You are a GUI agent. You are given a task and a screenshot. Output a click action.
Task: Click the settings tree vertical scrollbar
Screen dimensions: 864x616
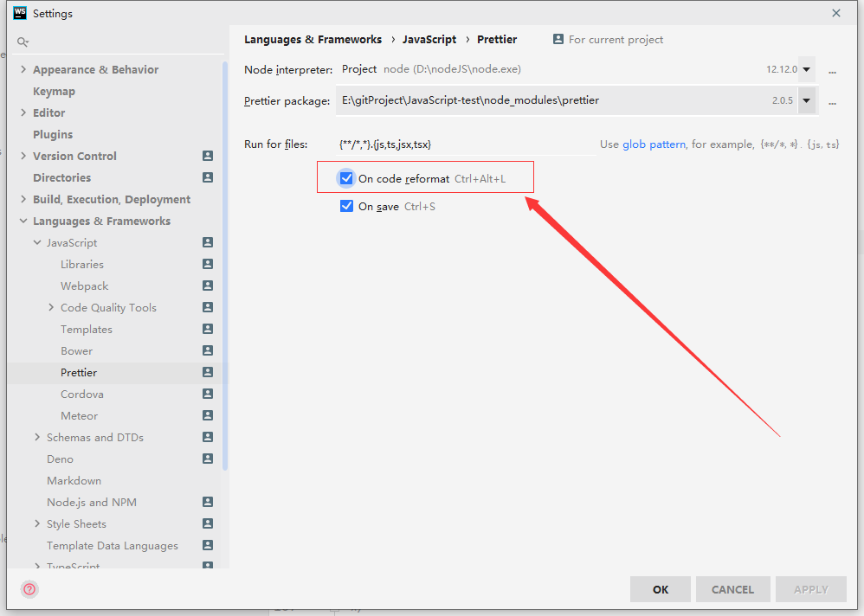[225, 266]
